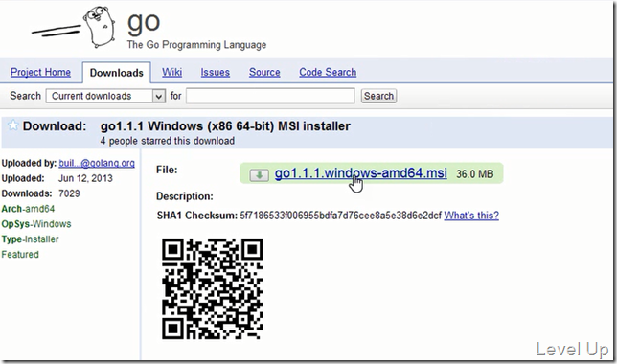Click the 36.0 MB file size
This screenshot has height=364, width=617.
474,174
